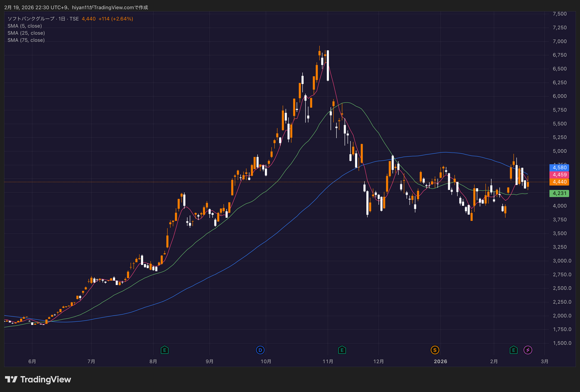580x392 pixels.
Task: Click the 1,750.0 price axis label
Action: tap(562, 330)
